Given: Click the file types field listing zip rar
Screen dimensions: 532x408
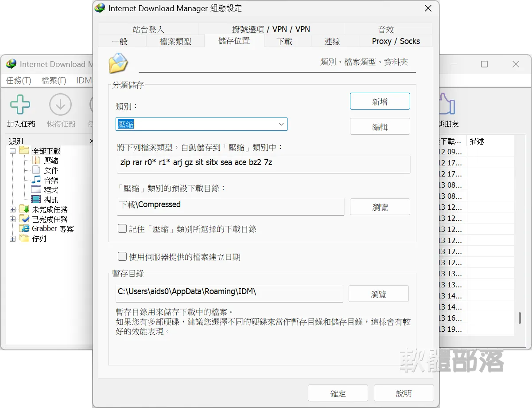Looking at the screenshot, I should tap(263, 164).
